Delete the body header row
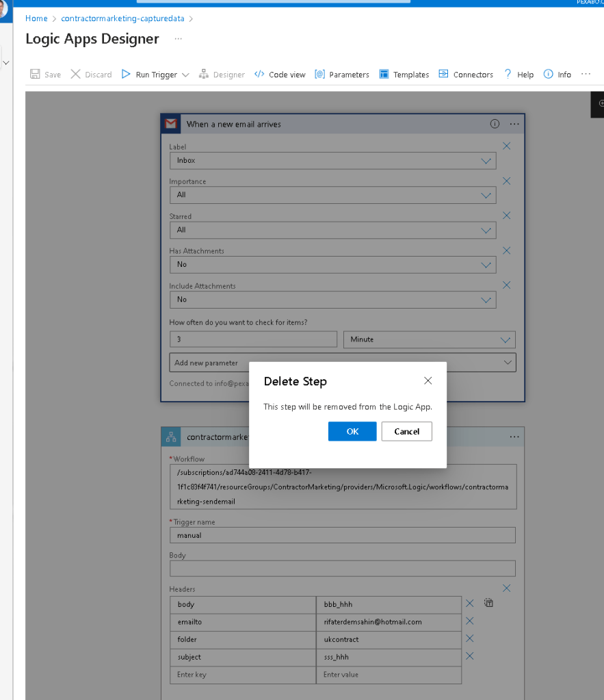Image resolution: width=604 pixels, height=700 pixels. coord(470,604)
